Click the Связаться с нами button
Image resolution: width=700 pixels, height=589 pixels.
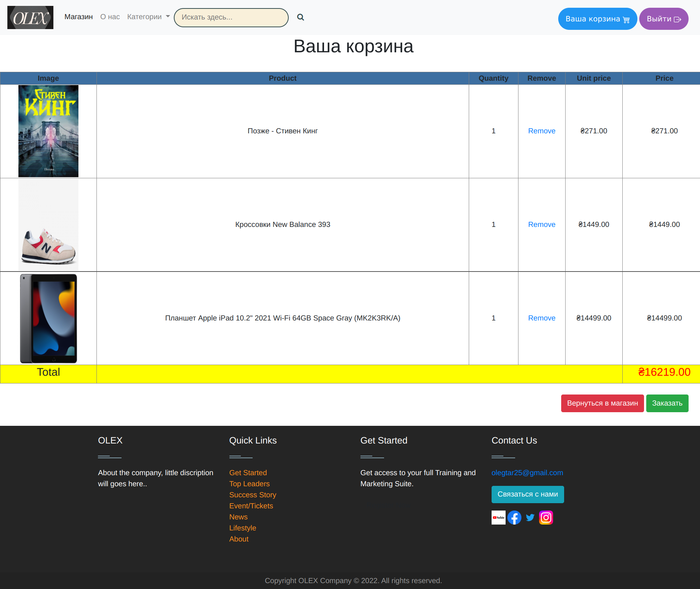pos(527,494)
